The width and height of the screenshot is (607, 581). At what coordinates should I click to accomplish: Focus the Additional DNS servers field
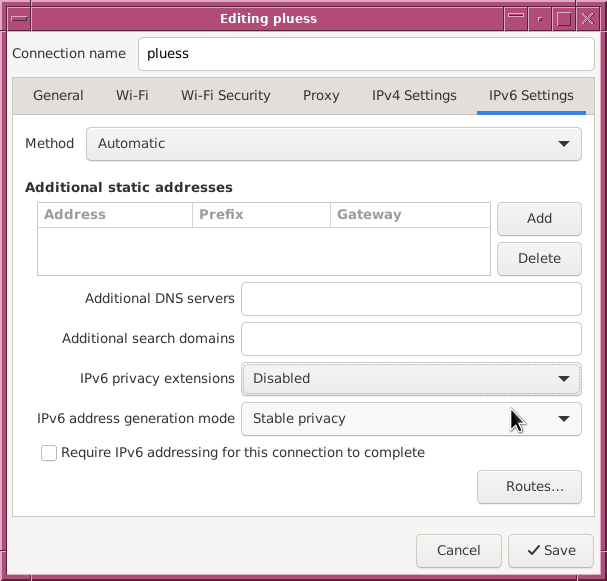(x=411, y=299)
